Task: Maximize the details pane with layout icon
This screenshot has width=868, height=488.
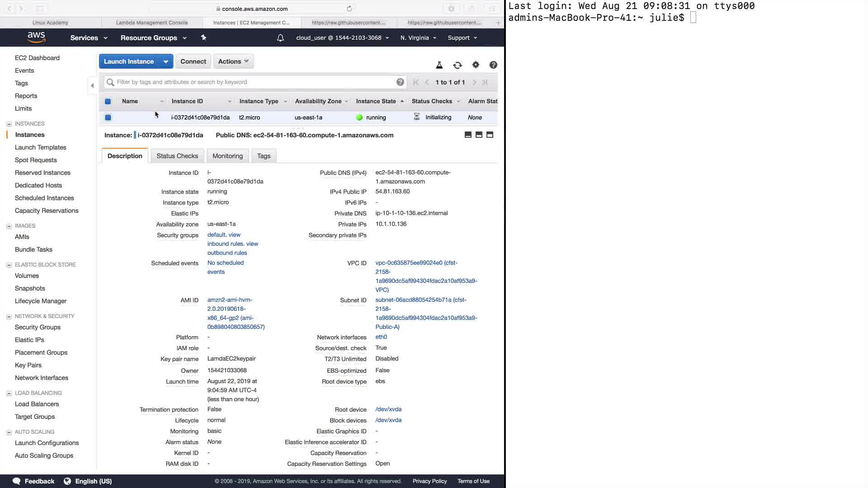Action: (490, 135)
